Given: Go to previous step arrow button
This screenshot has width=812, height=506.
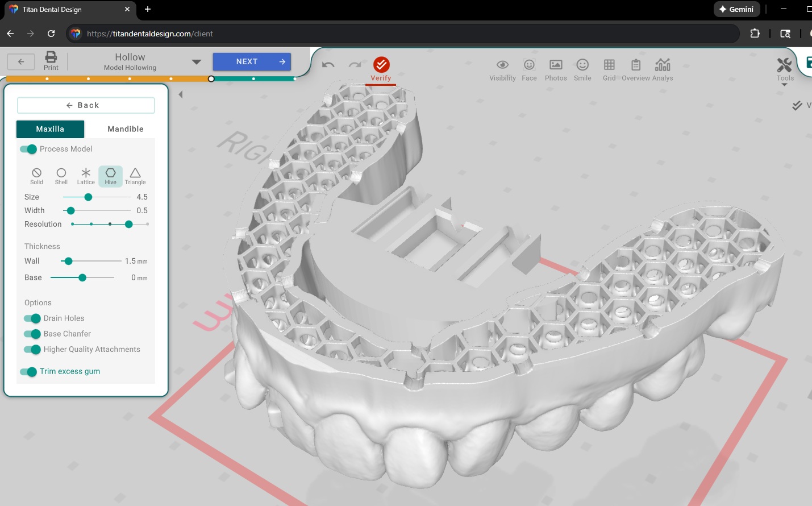Looking at the screenshot, I should pos(21,61).
